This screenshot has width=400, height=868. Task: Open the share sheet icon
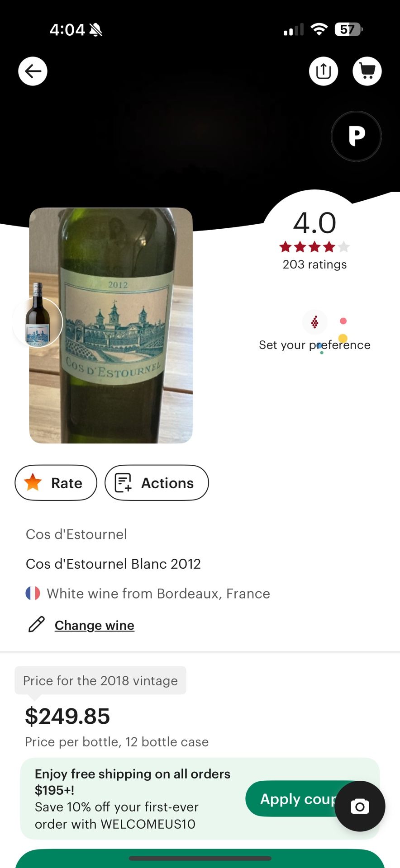(x=324, y=71)
